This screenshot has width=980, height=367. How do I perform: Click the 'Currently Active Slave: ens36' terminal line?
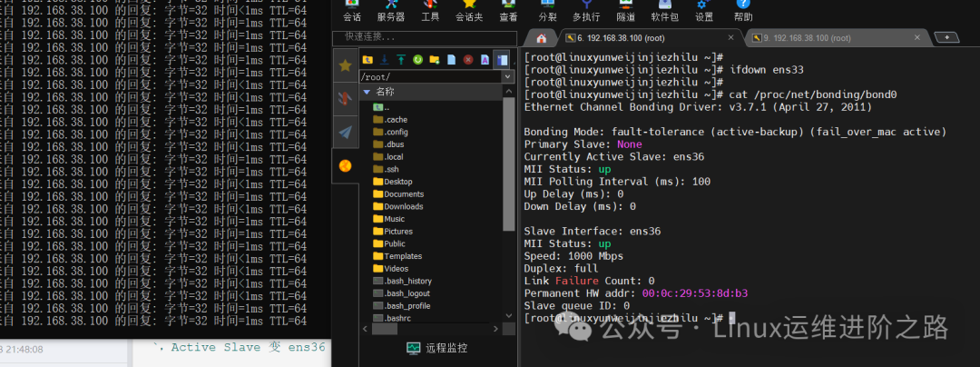tap(613, 157)
